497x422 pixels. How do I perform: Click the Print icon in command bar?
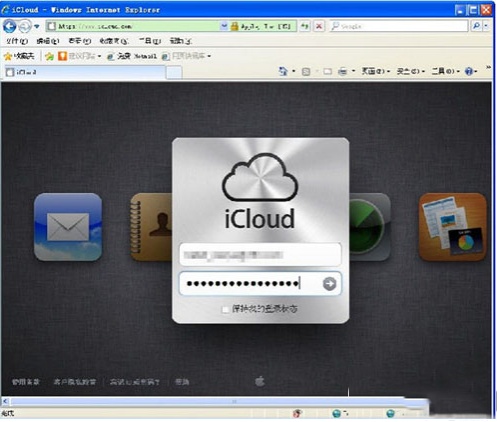click(342, 71)
